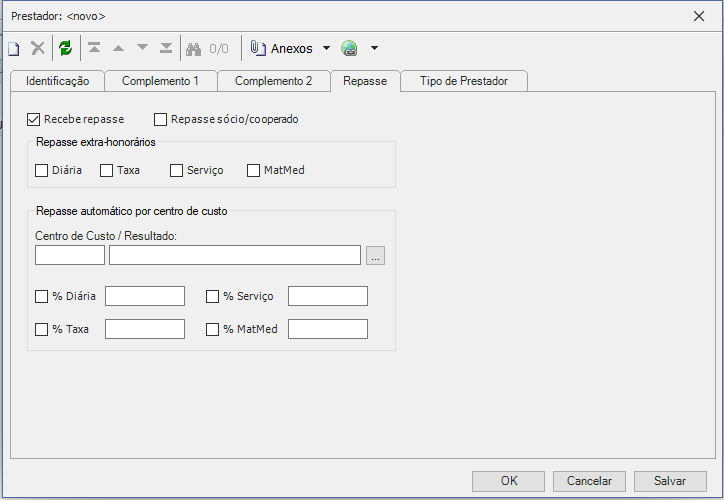Click the new record icon
This screenshot has height=500, width=724.
point(14,48)
